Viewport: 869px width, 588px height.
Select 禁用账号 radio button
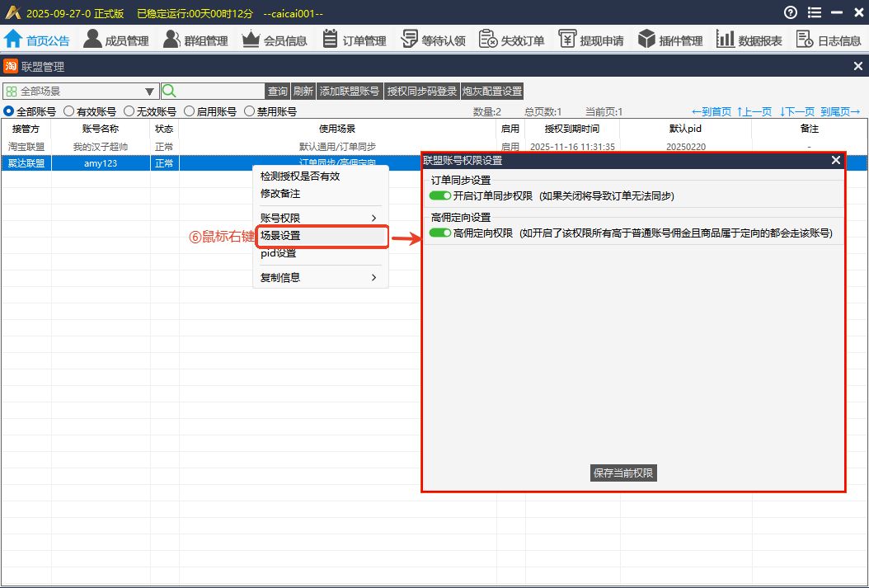[x=249, y=111]
